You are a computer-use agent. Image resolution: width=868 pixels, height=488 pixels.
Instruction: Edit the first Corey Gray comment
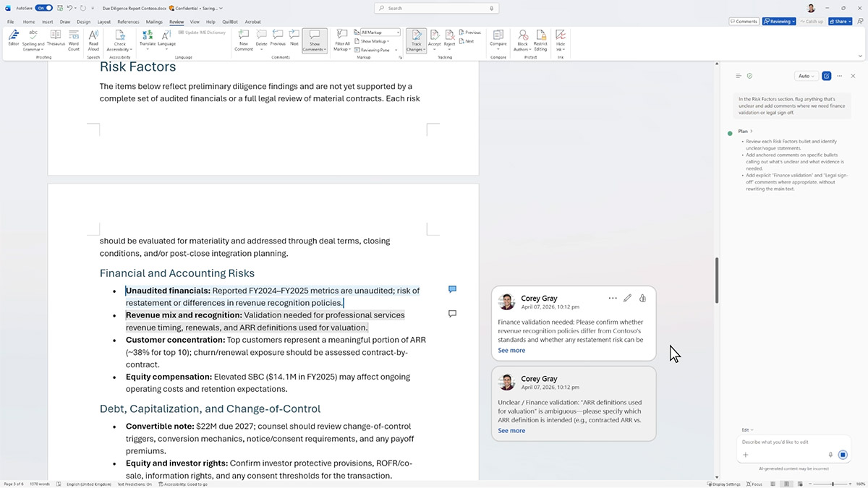tap(627, 298)
